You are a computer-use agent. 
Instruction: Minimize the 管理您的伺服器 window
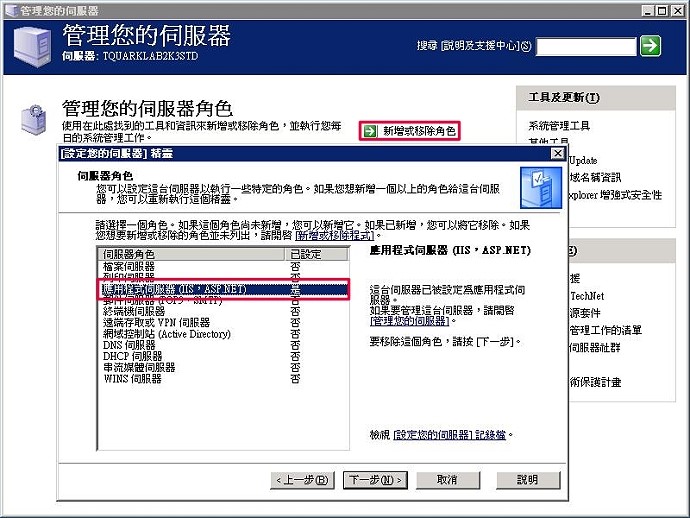tap(647, 11)
